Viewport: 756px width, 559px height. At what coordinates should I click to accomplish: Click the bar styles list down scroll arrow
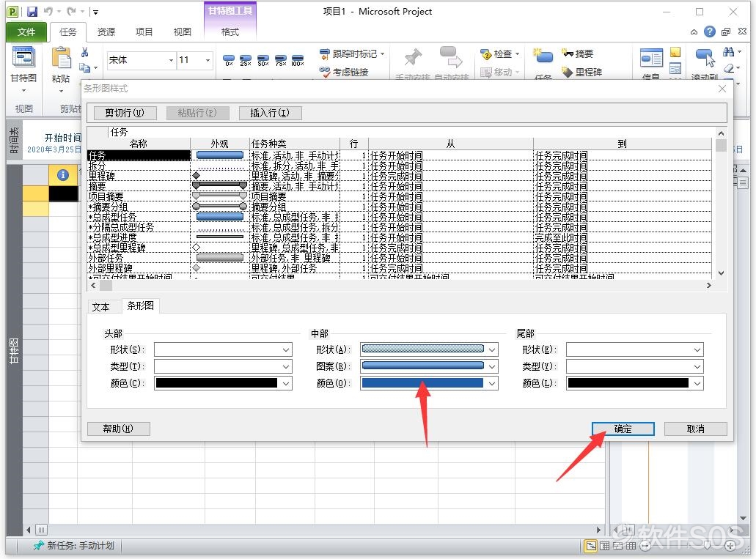tap(721, 273)
